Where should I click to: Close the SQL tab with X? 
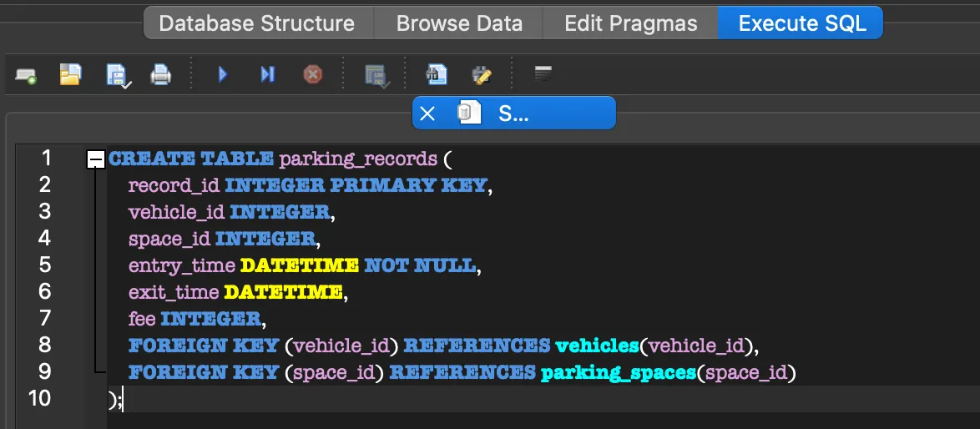pyautogui.click(x=427, y=113)
